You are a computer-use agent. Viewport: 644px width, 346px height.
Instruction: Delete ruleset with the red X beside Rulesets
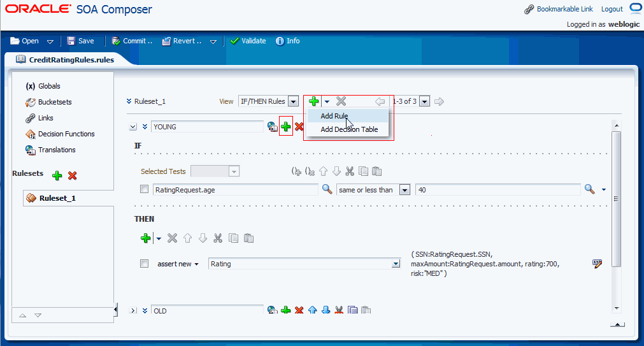point(72,176)
